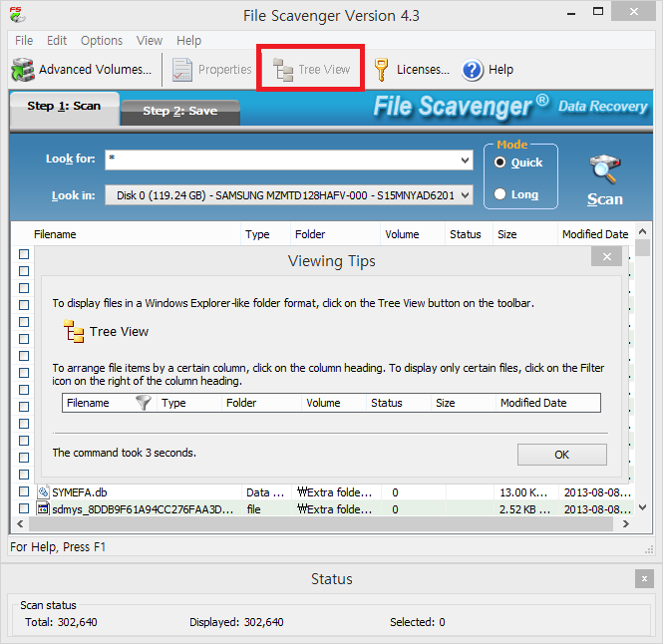Screen dimensions: 663x644
Task: Open the View menu
Action: [150, 41]
